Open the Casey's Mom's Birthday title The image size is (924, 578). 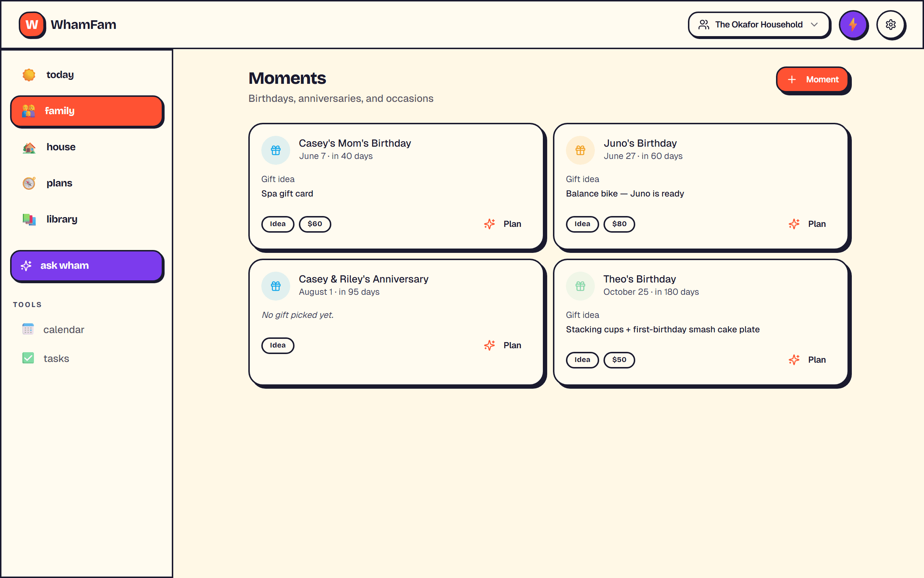[x=355, y=143]
